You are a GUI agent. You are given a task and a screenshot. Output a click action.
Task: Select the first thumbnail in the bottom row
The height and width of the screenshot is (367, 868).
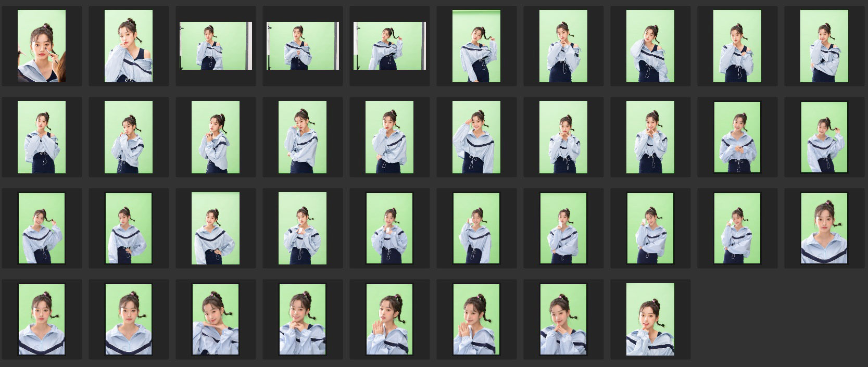(x=42, y=319)
